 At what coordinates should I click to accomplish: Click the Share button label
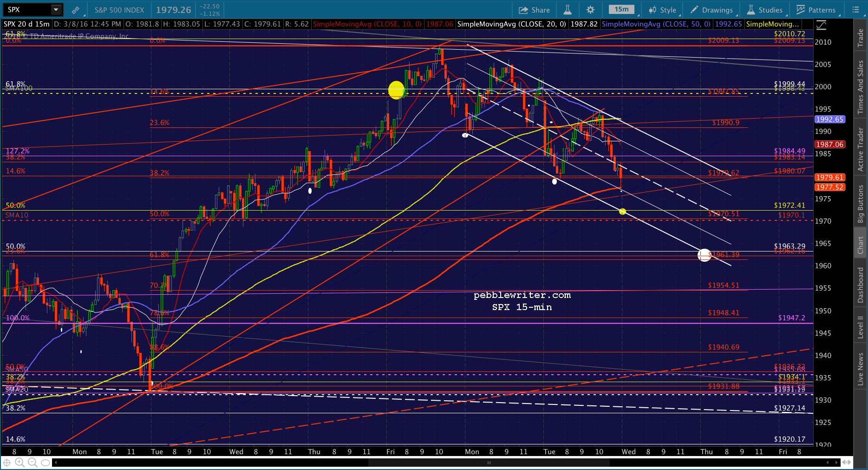pyautogui.click(x=541, y=10)
